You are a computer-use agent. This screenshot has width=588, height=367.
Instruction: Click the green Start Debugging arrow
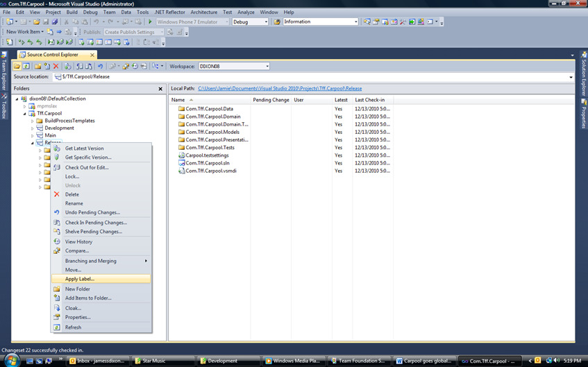(x=150, y=22)
